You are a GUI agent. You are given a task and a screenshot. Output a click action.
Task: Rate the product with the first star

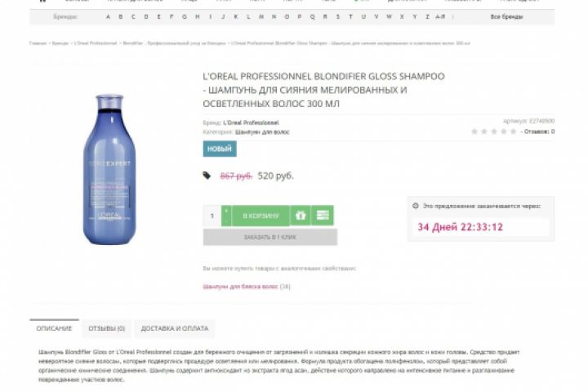pyautogui.click(x=474, y=131)
